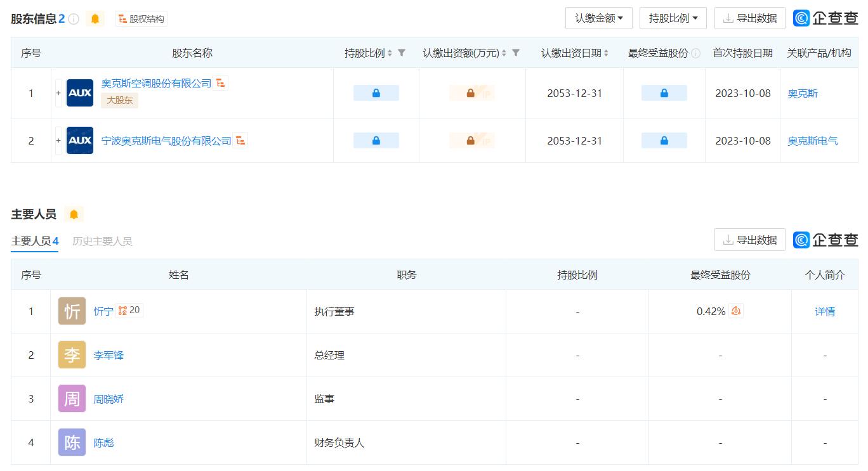Screen dimensions: 868x471
Task: Switch to 历史主要人员 tab
Action: tap(102, 241)
